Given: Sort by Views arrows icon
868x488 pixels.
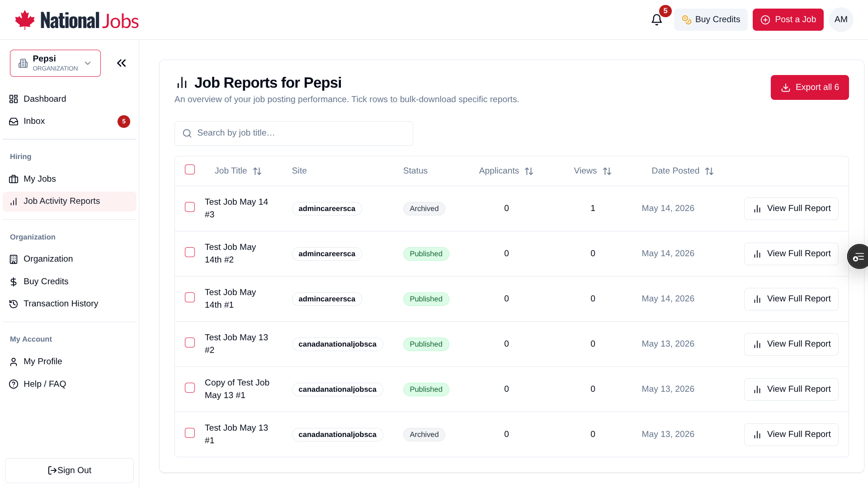Looking at the screenshot, I should (607, 171).
